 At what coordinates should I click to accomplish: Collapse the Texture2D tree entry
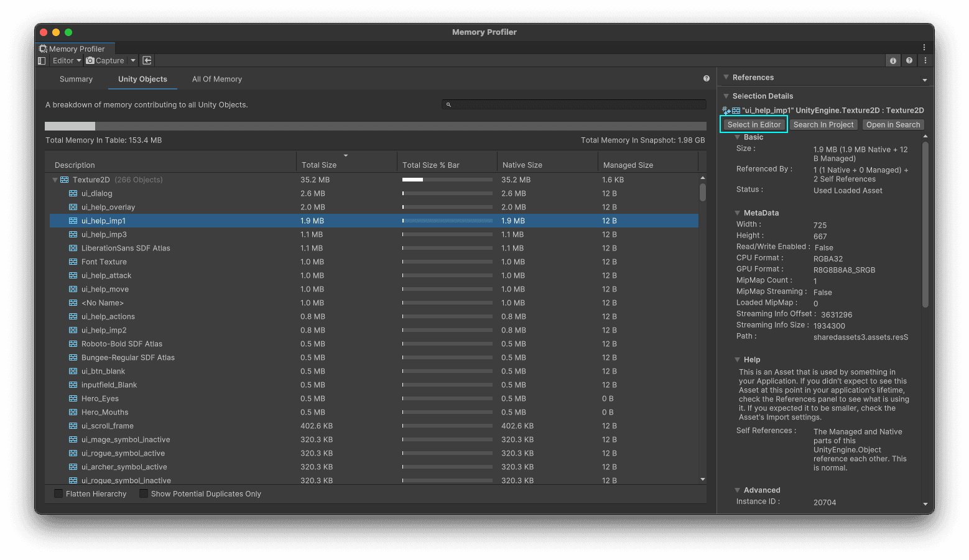[55, 179]
